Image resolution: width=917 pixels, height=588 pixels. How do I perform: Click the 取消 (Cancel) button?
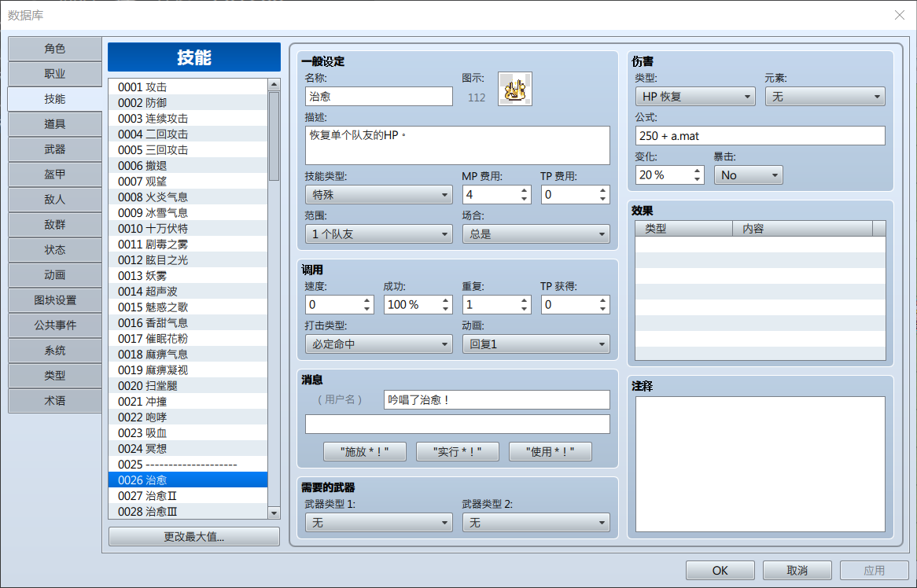[x=797, y=571]
